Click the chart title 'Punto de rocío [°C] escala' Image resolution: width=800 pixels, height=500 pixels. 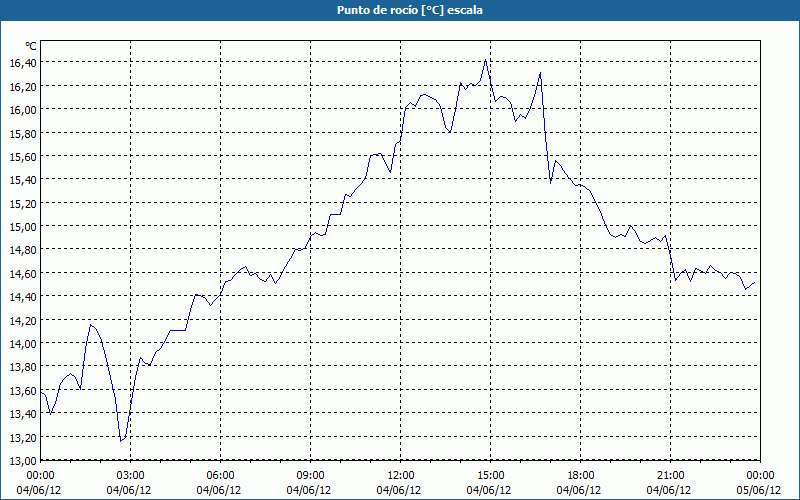(x=410, y=10)
